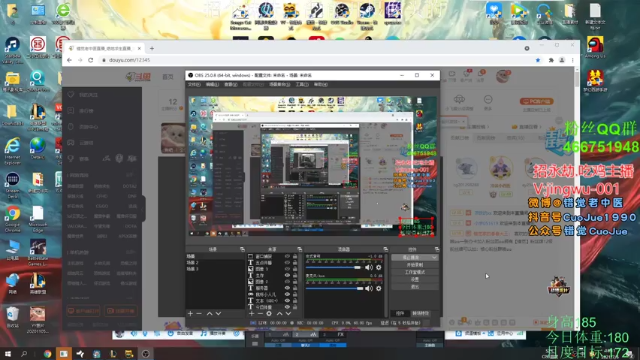Undock the scenes panel via its header icon
Screen dimensions: 640x360
coord(242,249)
